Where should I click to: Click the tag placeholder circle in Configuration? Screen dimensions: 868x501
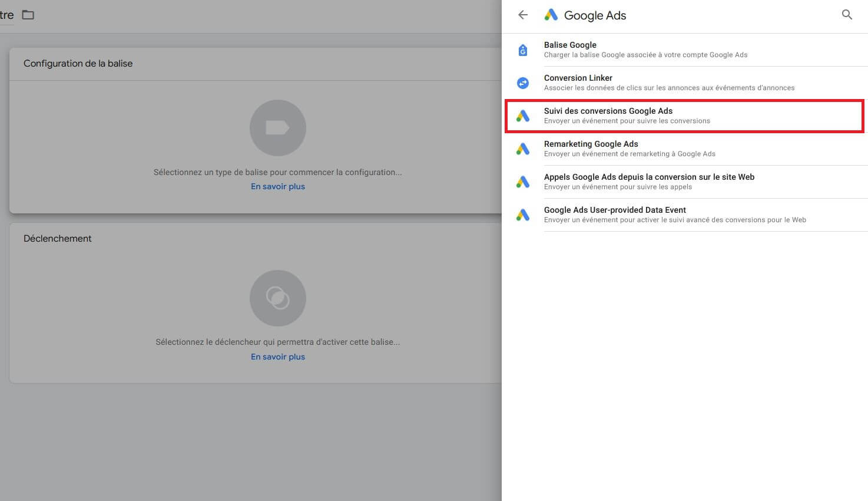[x=278, y=128]
